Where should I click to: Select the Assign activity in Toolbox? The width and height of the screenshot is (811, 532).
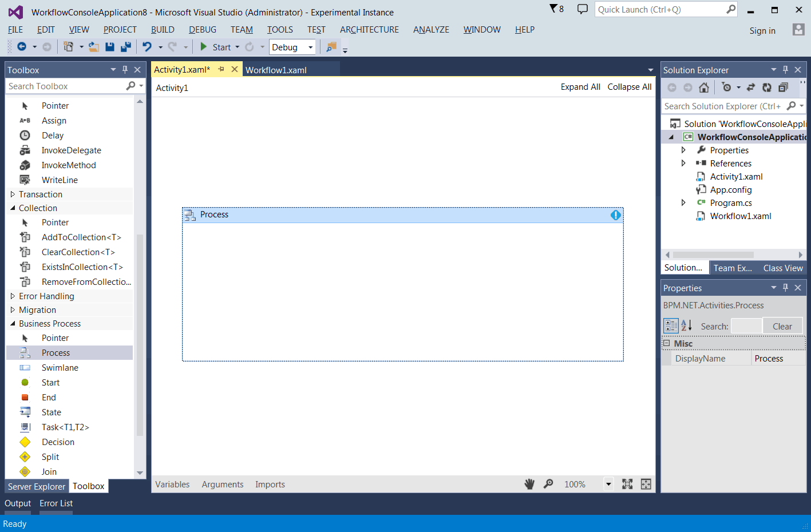pyautogui.click(x=54, y=121)
